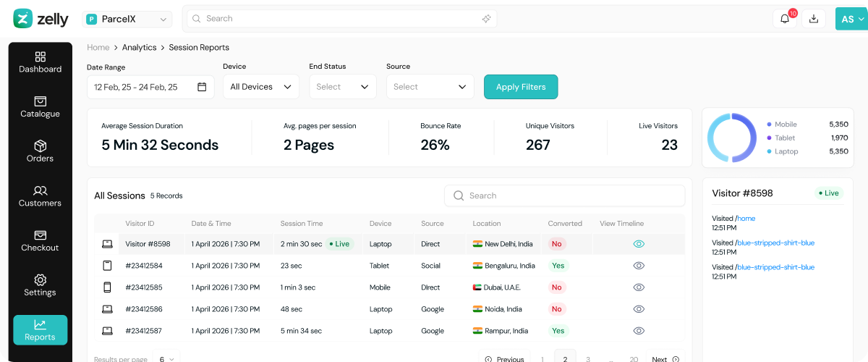
Task: Click the Zelly logo icon
Action: tap(23, 19)
